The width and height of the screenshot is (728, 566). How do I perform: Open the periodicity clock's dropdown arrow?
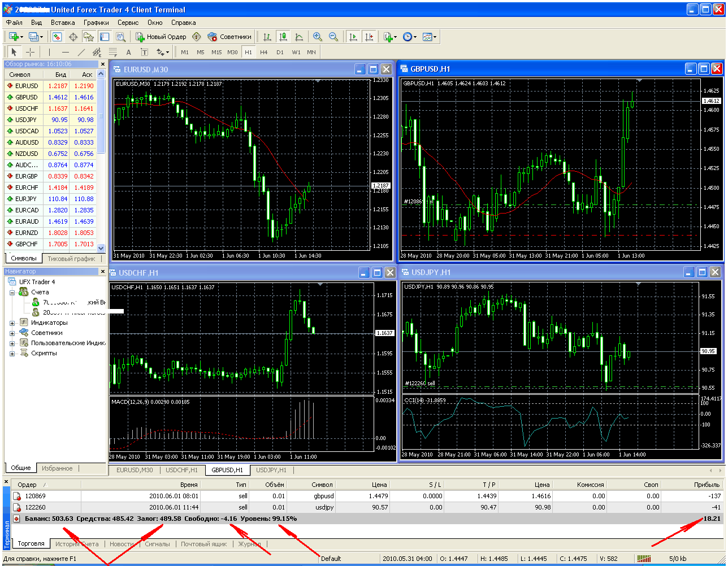tap(415, 37)
